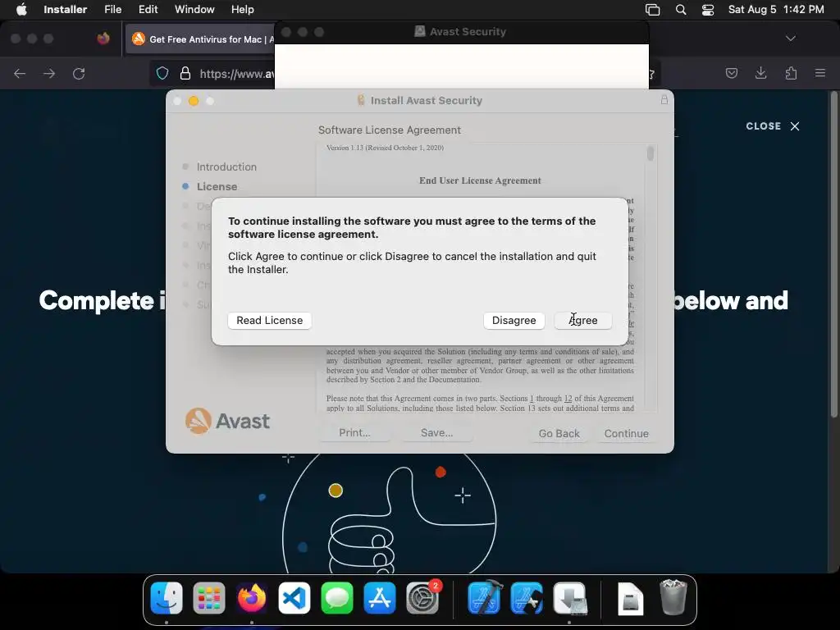Screen dimensions: 840x630
Task: Click the Read License button
Action: tap(269, 321)
